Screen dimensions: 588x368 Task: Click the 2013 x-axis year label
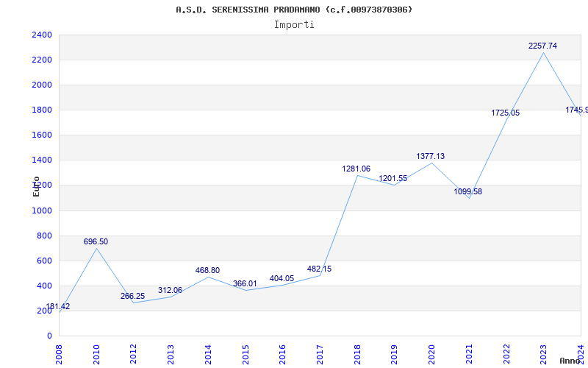pos(171,354)
